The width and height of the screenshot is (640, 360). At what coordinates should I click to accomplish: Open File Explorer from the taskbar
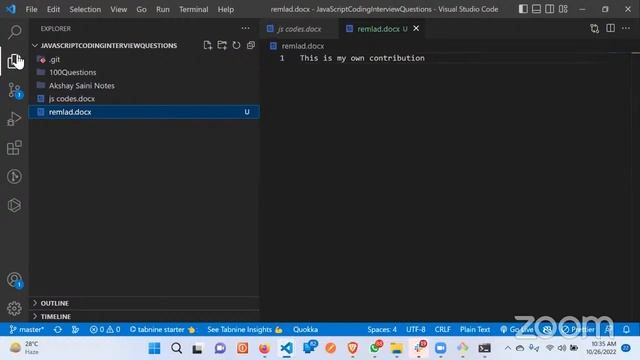click(396, 348)
